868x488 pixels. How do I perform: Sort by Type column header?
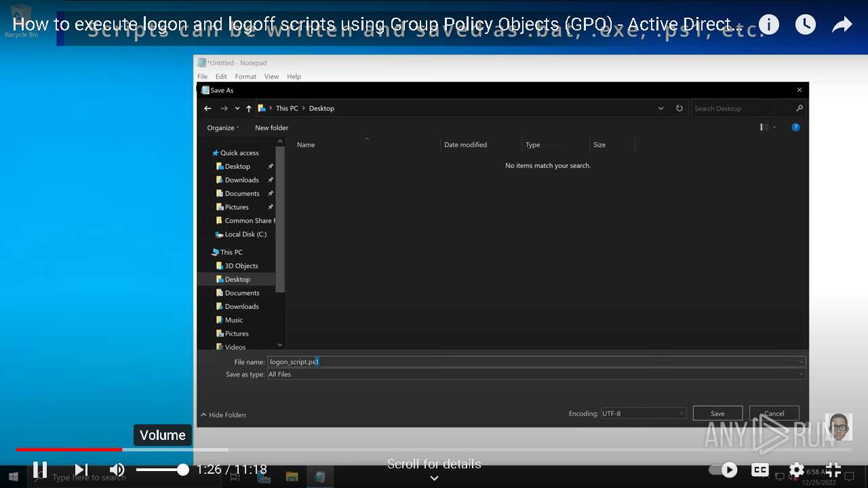[533, 145]
